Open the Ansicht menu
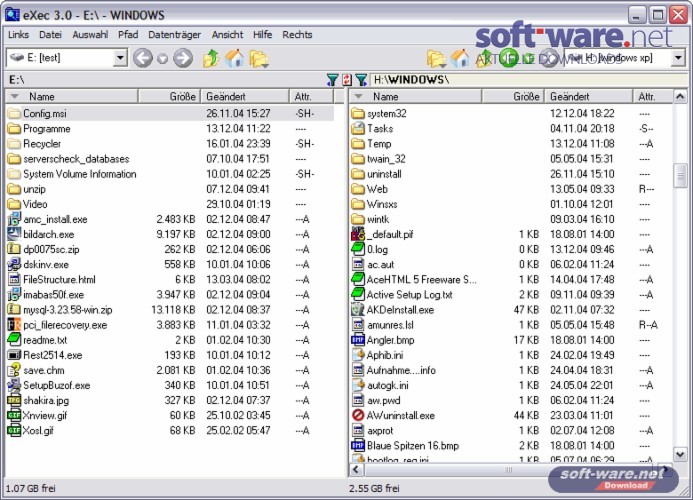Screen dimensions: 693x500 [227, 34]
